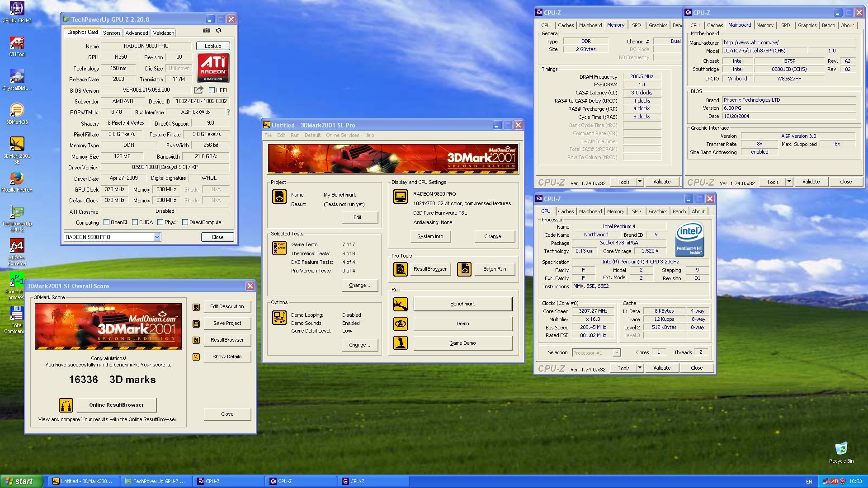Click the Game Demo joystick icon

click(x=400, y=343)
